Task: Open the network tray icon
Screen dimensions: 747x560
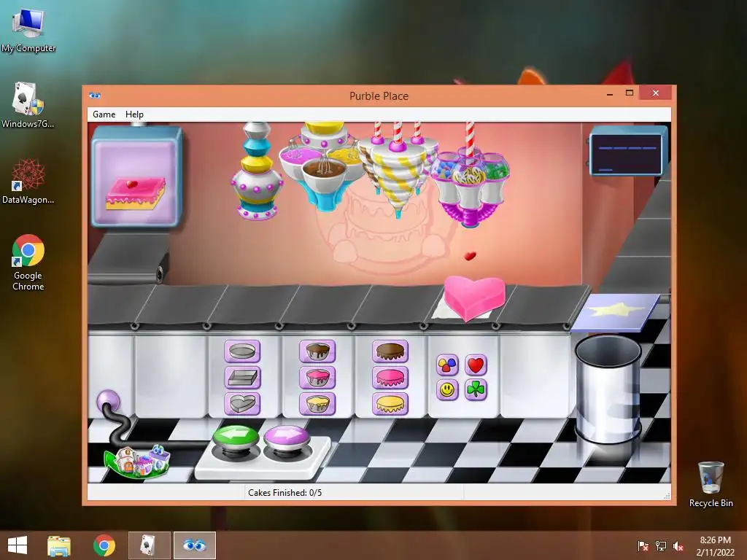Action: [x=661, y=546]
